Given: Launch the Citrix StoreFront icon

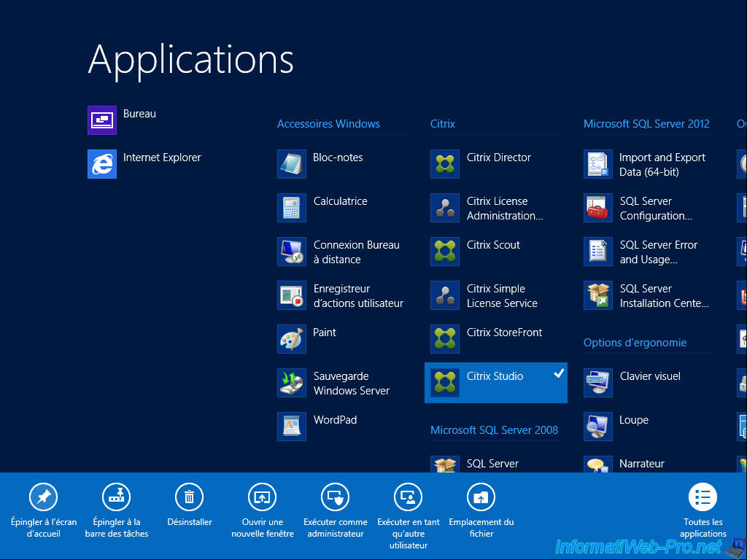Looking at the screenshot, I should [x=445, y=339].
